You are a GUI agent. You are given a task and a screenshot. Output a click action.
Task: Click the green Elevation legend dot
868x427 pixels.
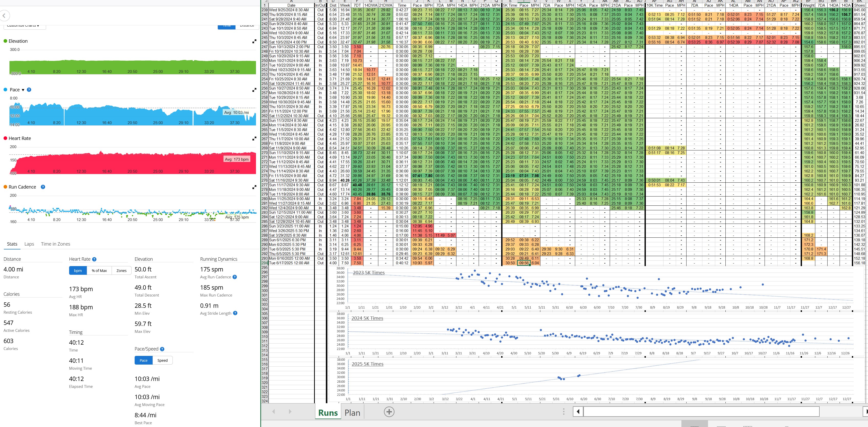(5, 41)
